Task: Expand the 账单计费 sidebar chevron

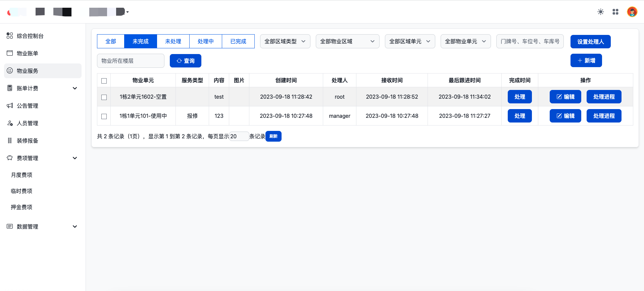Action: pyautogui.click(x=75, y=88)
